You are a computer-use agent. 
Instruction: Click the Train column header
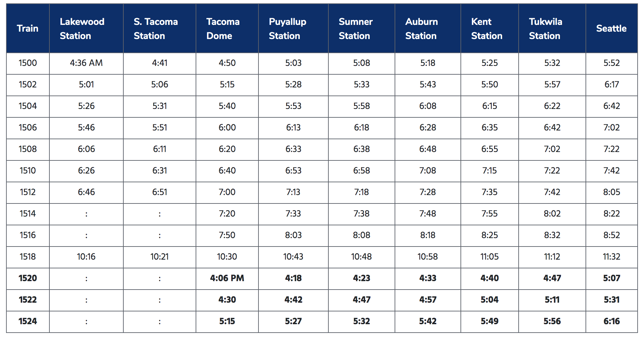tap(28, 29)
